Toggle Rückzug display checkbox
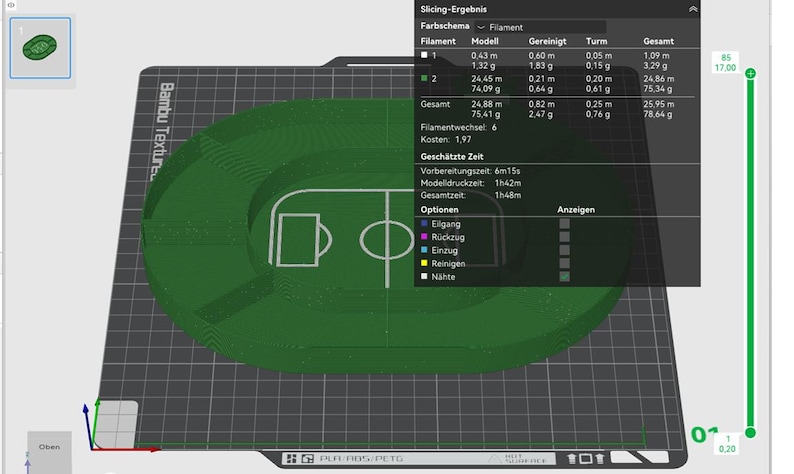 coord(564,237)
